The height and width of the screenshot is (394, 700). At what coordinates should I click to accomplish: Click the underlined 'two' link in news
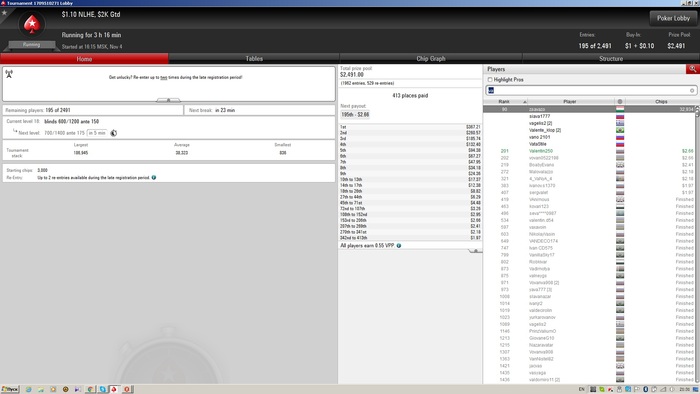(x=164, y=78)
